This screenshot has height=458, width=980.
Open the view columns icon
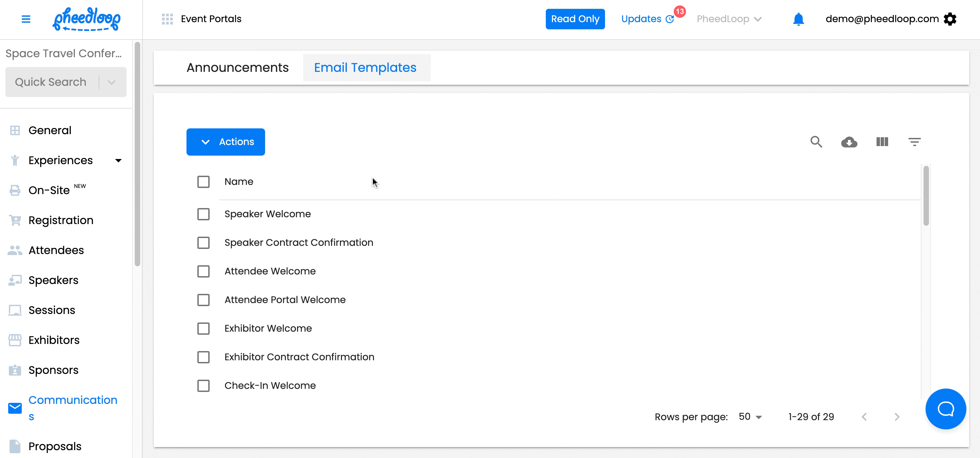(x=882, y=142)
